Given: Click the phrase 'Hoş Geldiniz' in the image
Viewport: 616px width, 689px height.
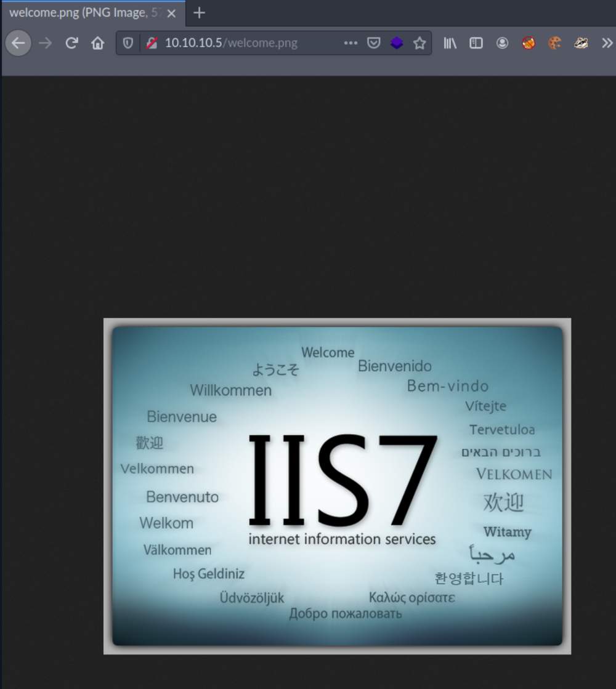Looking at the screenshot, I should tap(209, 574).
